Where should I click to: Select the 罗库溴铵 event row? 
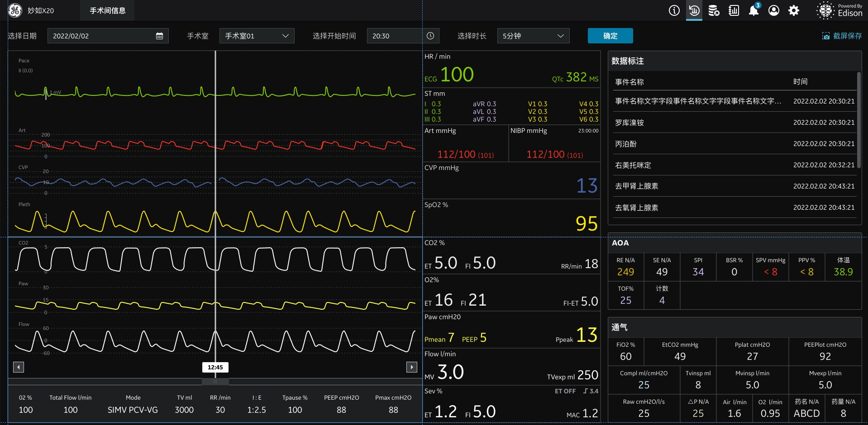pyautogui.click(x=734, y=123)
